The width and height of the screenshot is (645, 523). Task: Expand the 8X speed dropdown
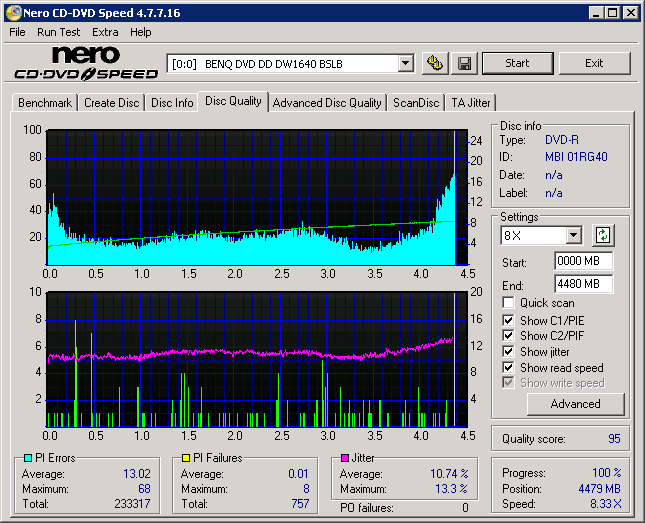[x=573, y=236]
